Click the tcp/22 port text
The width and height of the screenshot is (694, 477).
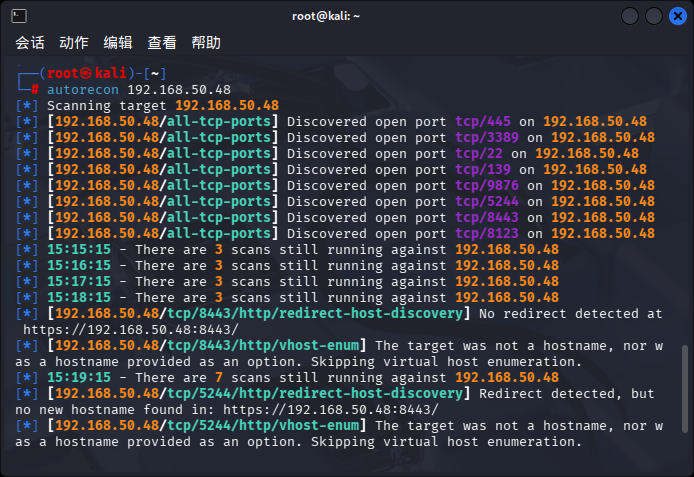point(479,153)
